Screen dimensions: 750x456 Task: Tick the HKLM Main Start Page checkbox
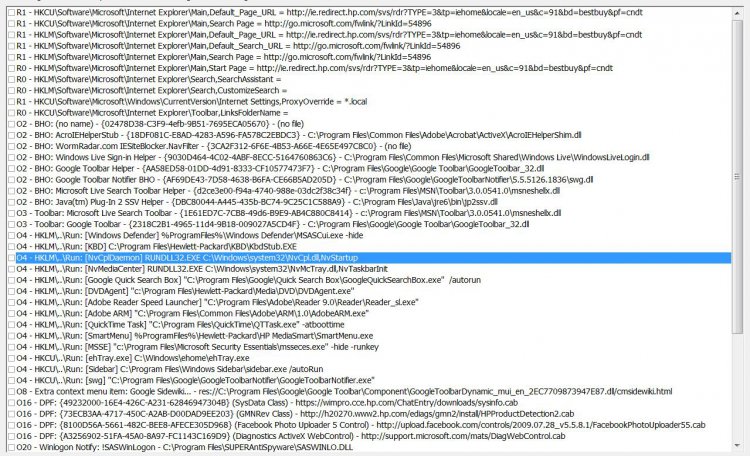pos(11,68)
